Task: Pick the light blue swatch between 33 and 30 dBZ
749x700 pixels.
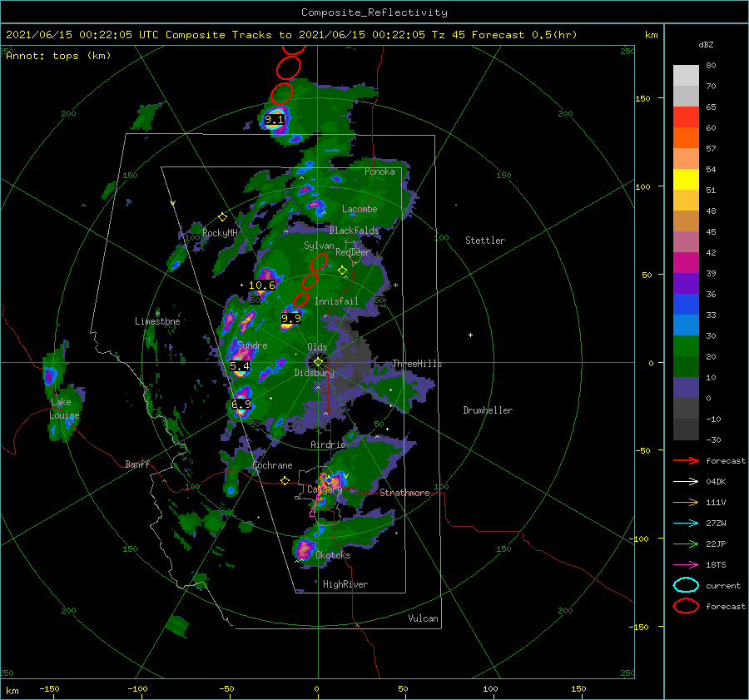Action: coord(686,325)
